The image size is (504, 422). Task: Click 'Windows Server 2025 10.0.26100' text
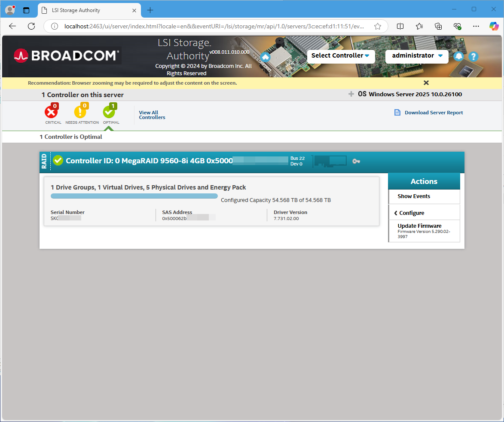coord(415,94)
